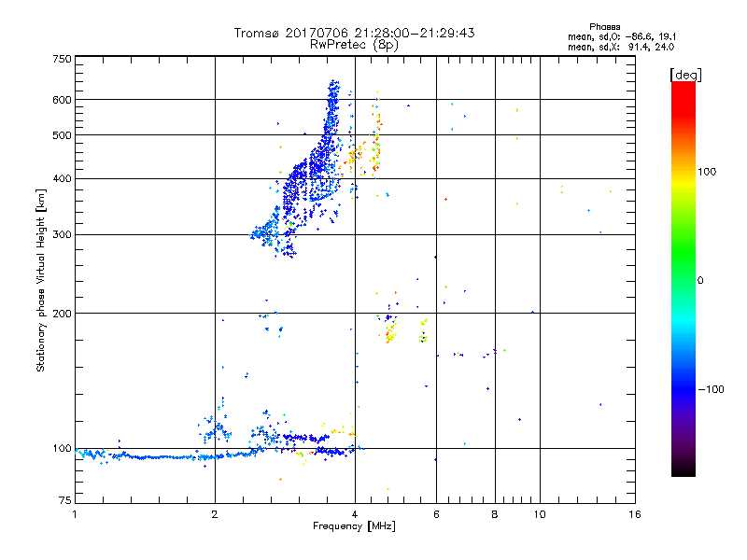Click the subtitle 'RwPretec (8p)'
This screenshot has width=747, height=560.
point(354,45)
